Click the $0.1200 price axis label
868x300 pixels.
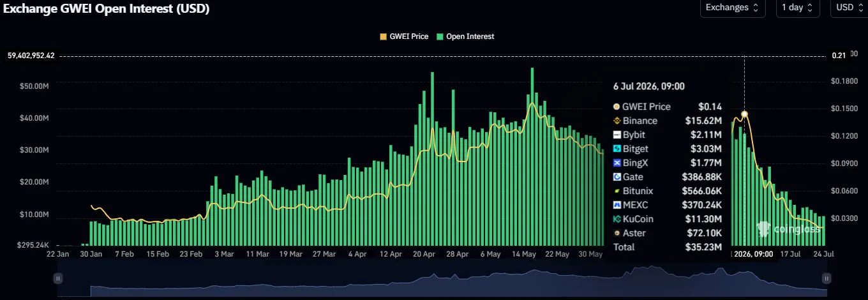(844, 136)
